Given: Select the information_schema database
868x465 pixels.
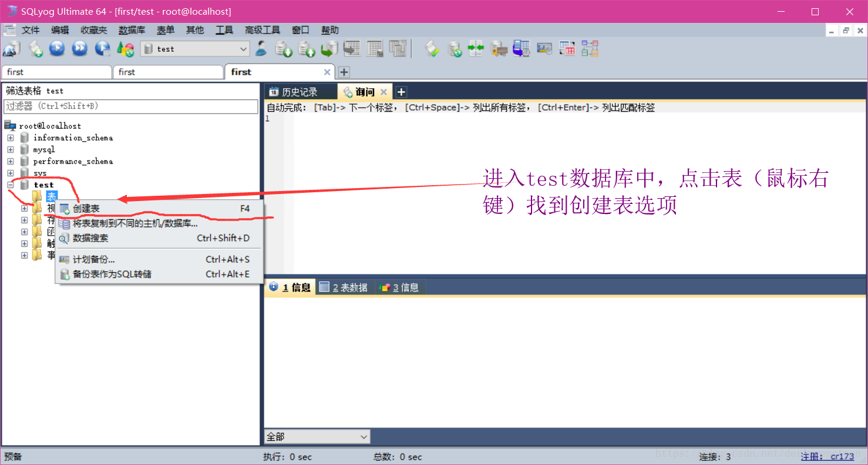Looking at the screenshot, I should pyautogui.click(x=73, y=138).
